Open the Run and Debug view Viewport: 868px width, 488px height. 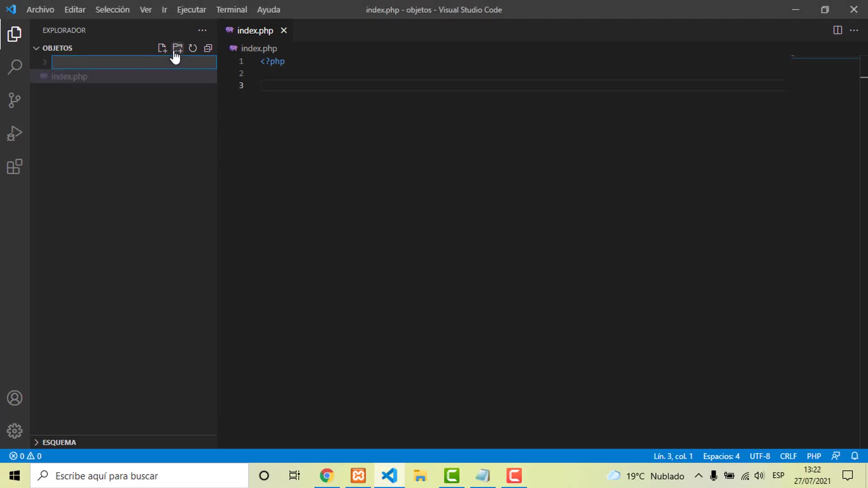[x=14, y=133]
